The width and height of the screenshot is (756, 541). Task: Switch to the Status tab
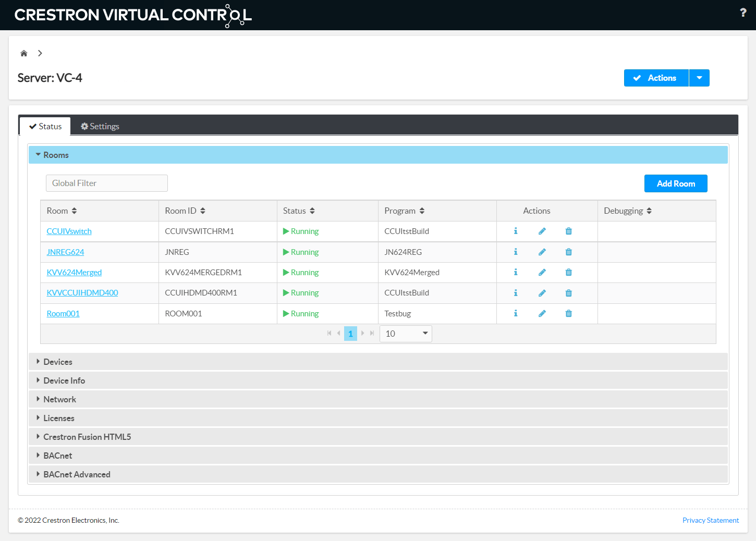pos(45,126)
